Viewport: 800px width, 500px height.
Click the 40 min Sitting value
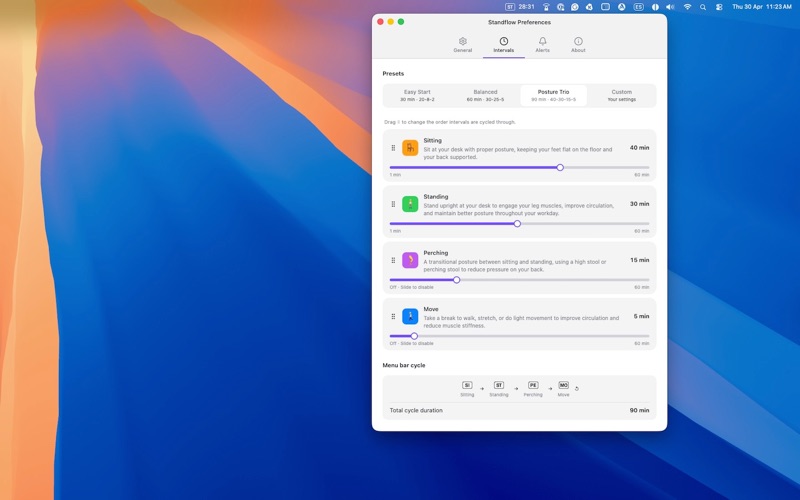point(639,147)
